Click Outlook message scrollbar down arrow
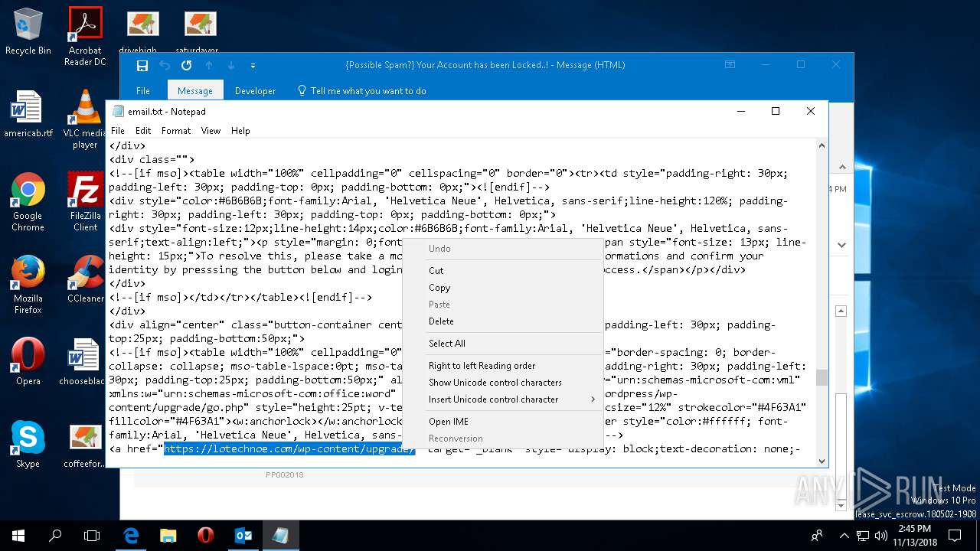Viewport: 980px width, 551px height. [841, 505]
